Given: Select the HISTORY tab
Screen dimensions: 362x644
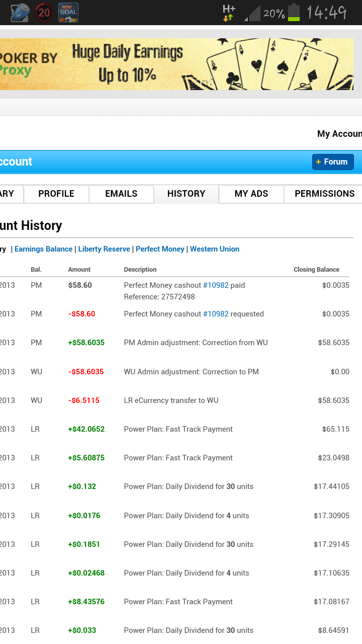Looking at the screenshot, I should click(x=186, y=194).
